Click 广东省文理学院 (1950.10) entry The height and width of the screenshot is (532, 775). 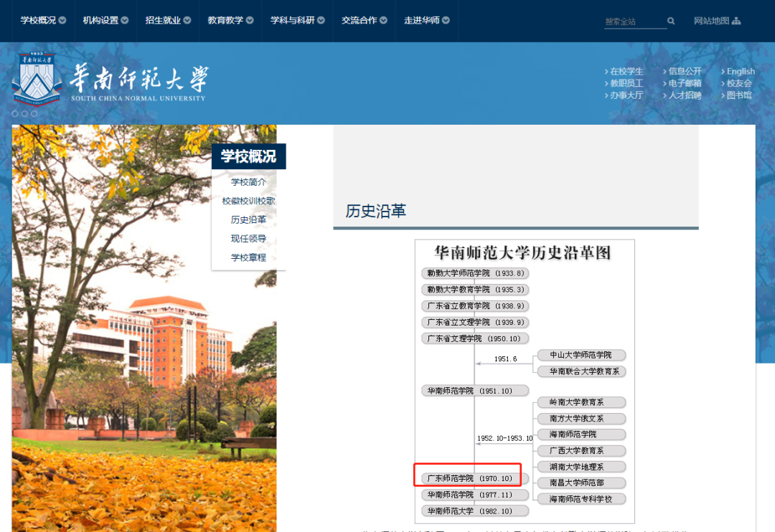coord(475,338)
